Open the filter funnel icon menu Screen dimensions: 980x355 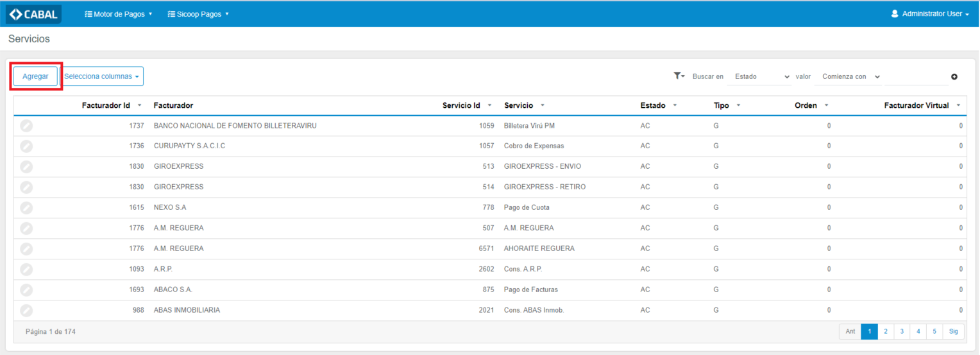679,76
